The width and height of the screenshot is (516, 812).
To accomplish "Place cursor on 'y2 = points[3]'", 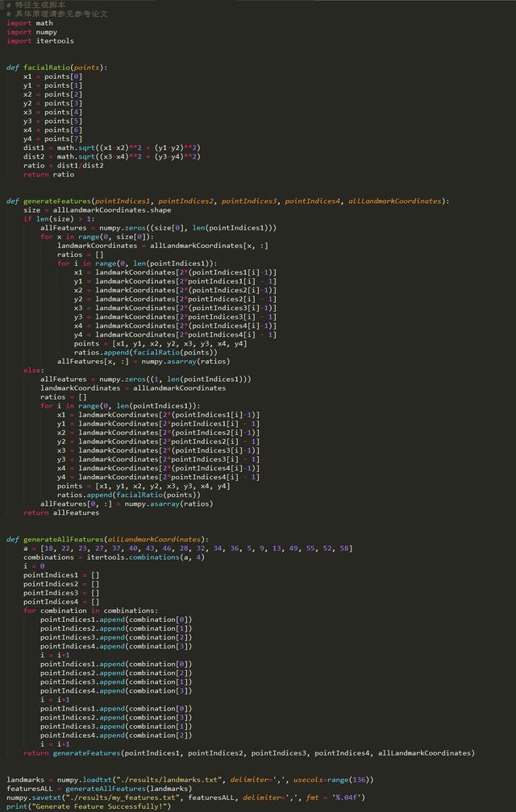I will coord(53,103).
